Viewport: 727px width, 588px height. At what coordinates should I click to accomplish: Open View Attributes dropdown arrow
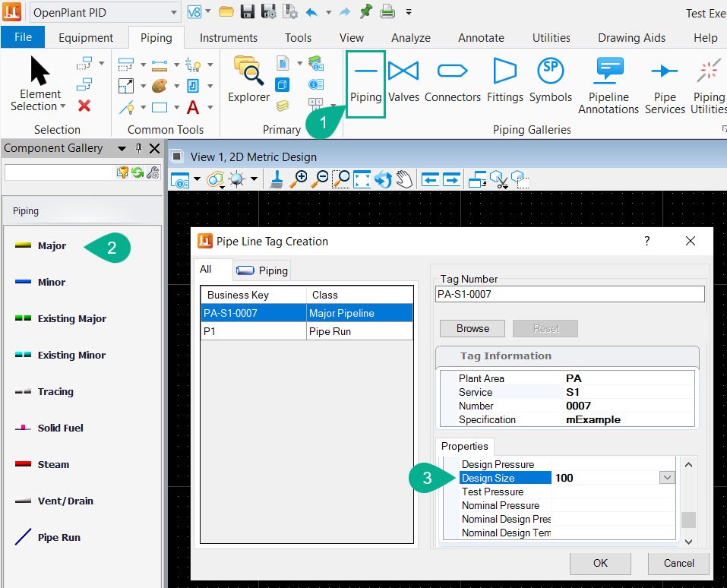[x=198, y=179]
